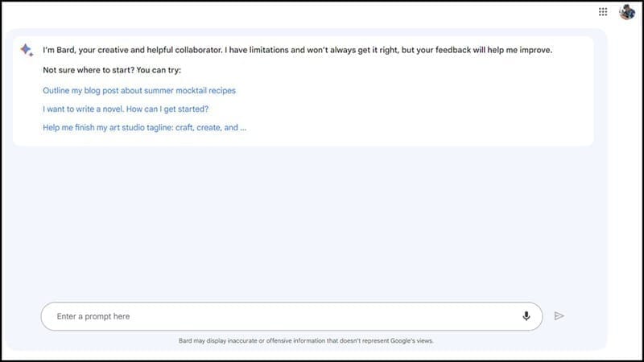The height and width of the screenshot is (362, 644).
Task: Try 'Outline my blog post about summer mocktail recipes'
Action: [139, 91]
